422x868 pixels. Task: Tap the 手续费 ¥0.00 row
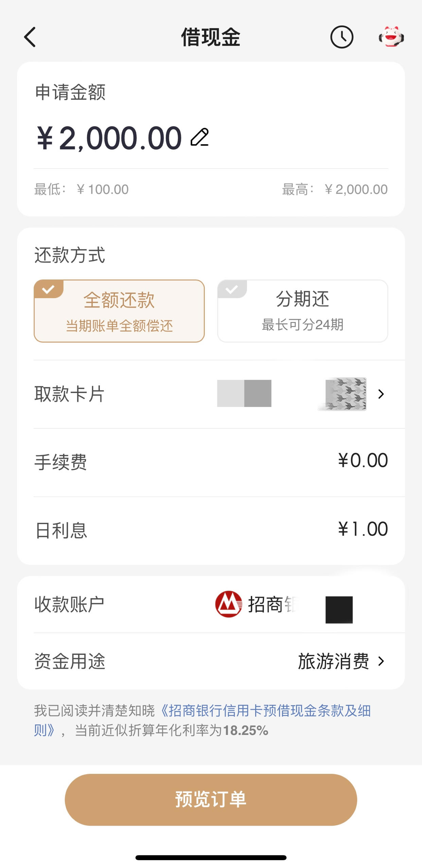(211, 462)
